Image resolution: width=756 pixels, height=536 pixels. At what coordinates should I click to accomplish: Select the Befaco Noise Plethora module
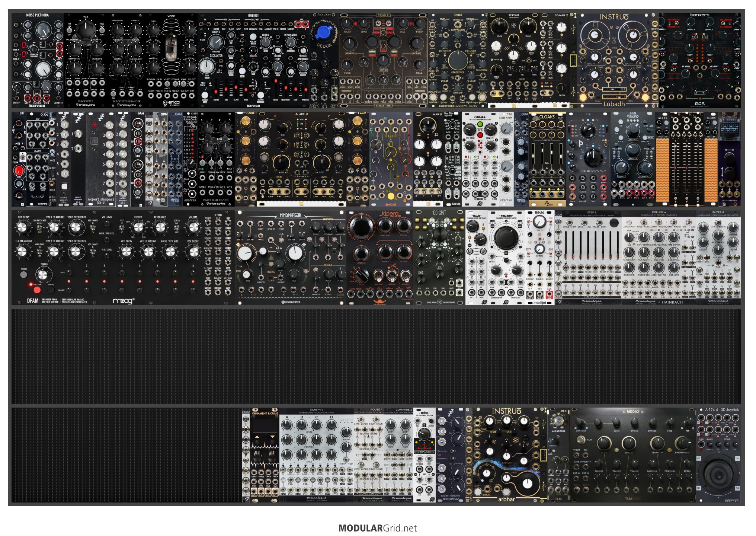[38, 60]
